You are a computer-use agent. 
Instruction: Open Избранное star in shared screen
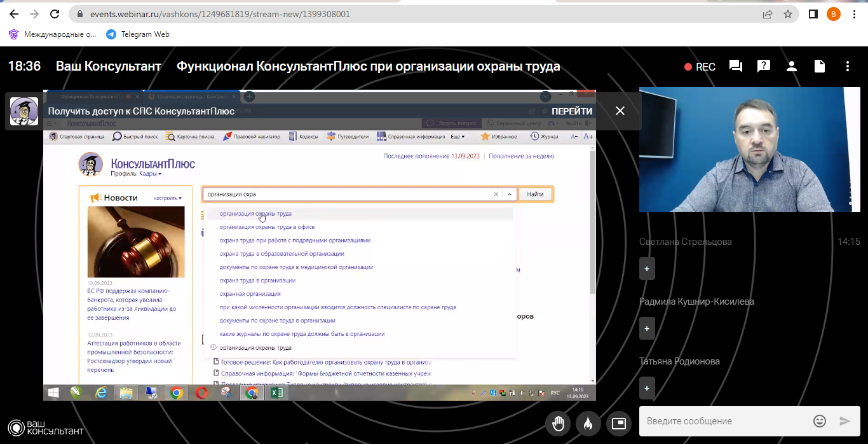(499, 137)
